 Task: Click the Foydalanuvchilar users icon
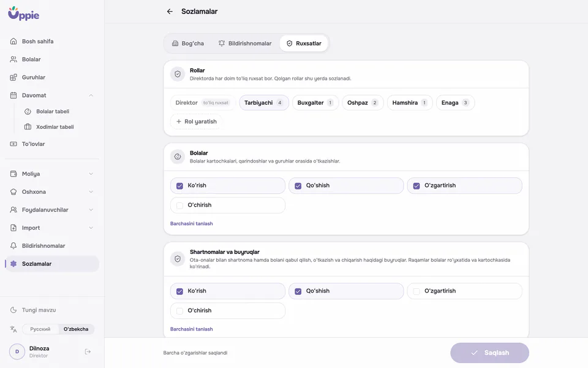pos(13,210)
